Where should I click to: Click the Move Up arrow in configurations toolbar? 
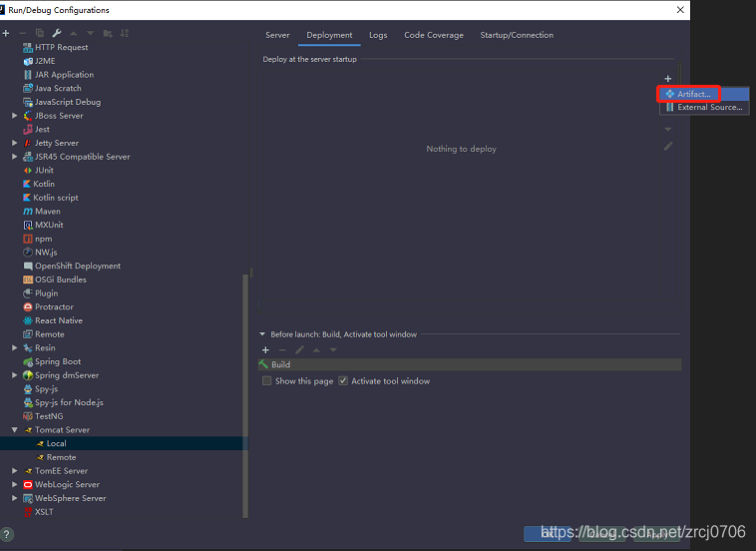73,33
